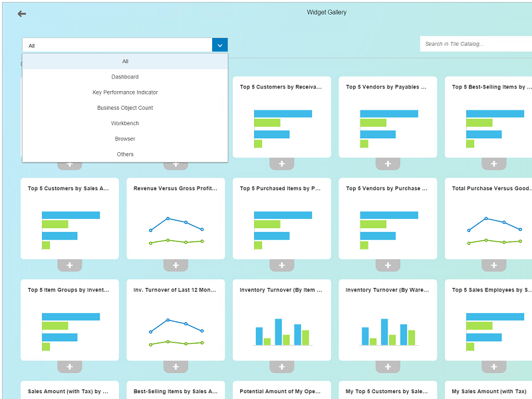Viewport: 532px width, 399px height.
Task: Collapse the category list with the chevron button
Action: click(220, 45)
